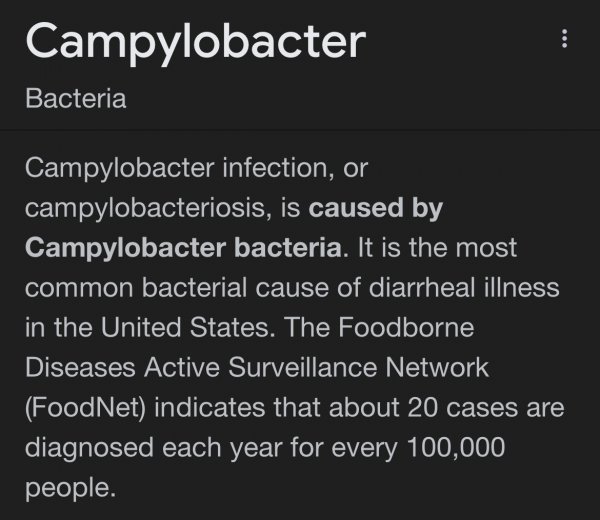Screen dimensions: 600x520
Task: Select the bold "Campylobacter bacteria" text
Action: click(x=184, y=248)
